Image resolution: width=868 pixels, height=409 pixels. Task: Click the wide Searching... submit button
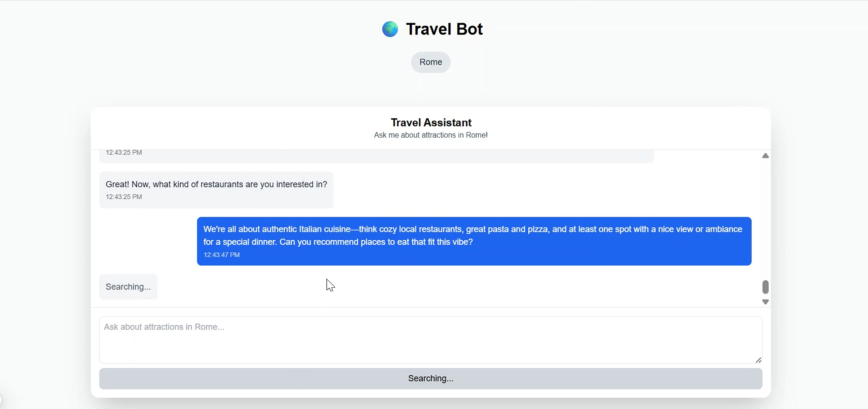click(431, 379)
